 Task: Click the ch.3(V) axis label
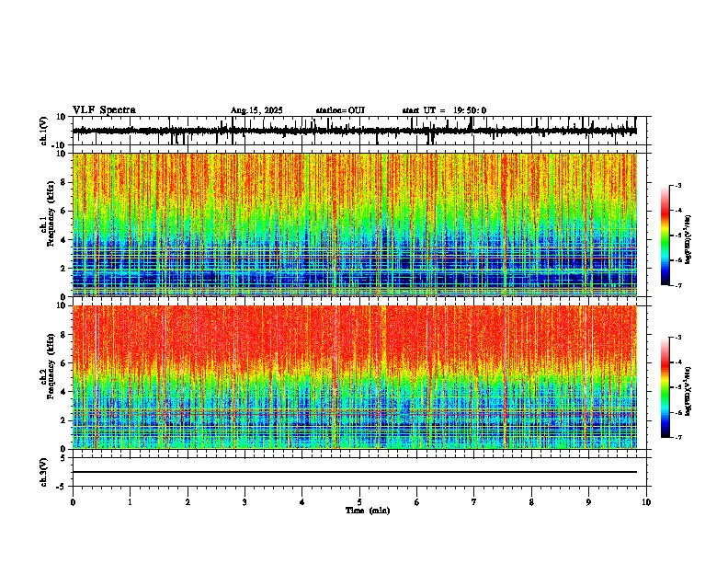[44, 473]
